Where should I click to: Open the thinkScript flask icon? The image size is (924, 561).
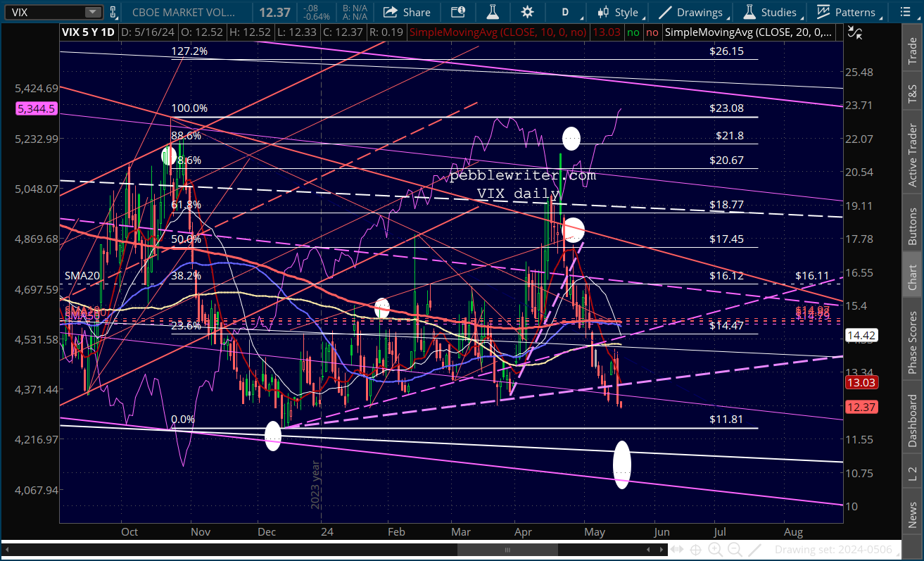pos(493,12)
